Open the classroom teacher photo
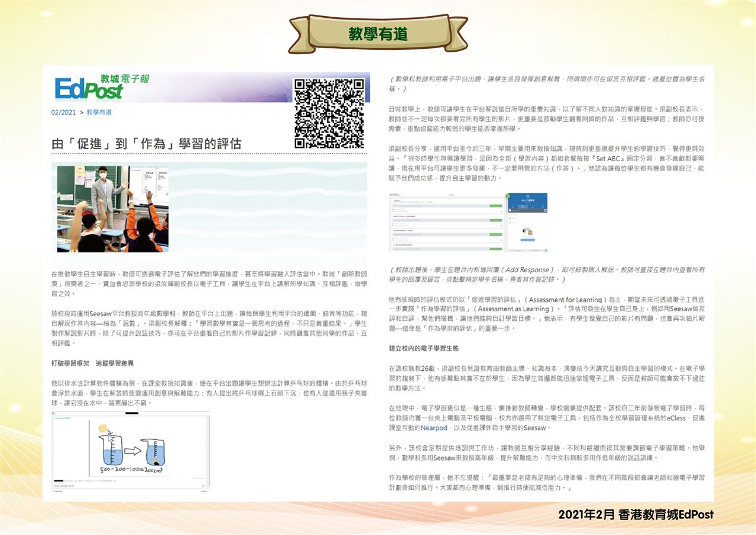Viewport: 756px width, 535px height. point(112,209)
